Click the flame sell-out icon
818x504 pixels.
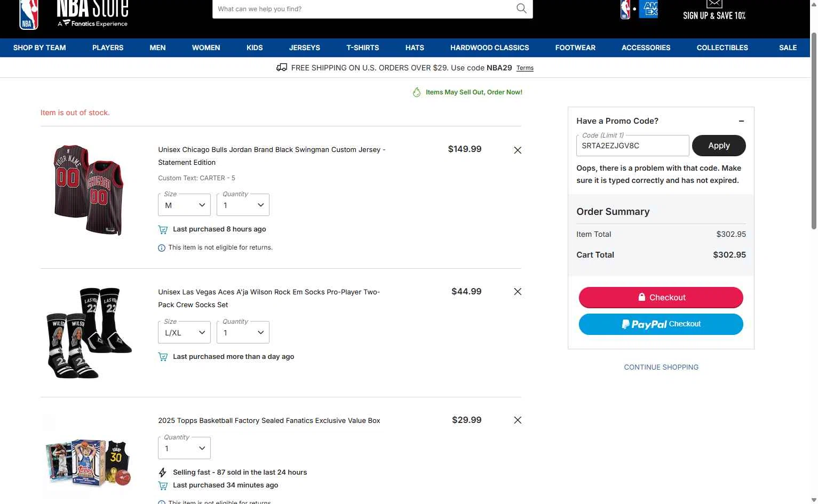(417, 92)
